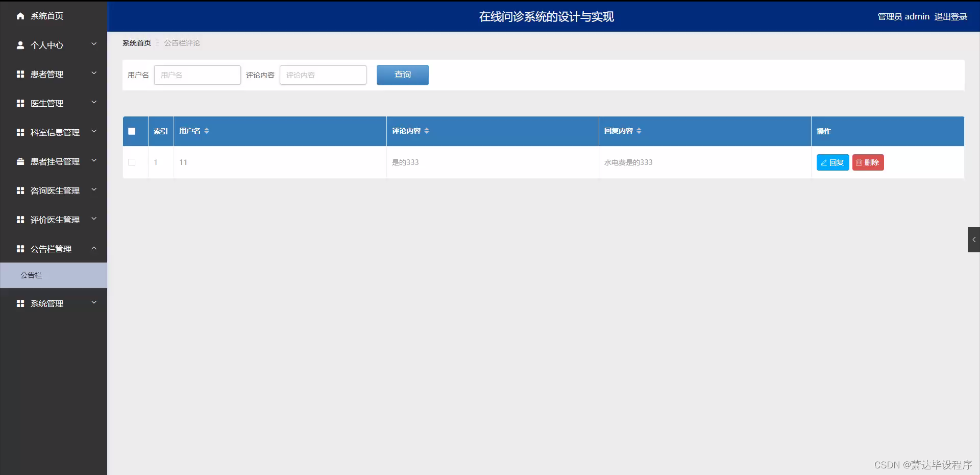Click inside the 用户名 input field
This screenshot has width=980, height=475.
(x=197, y=75)
